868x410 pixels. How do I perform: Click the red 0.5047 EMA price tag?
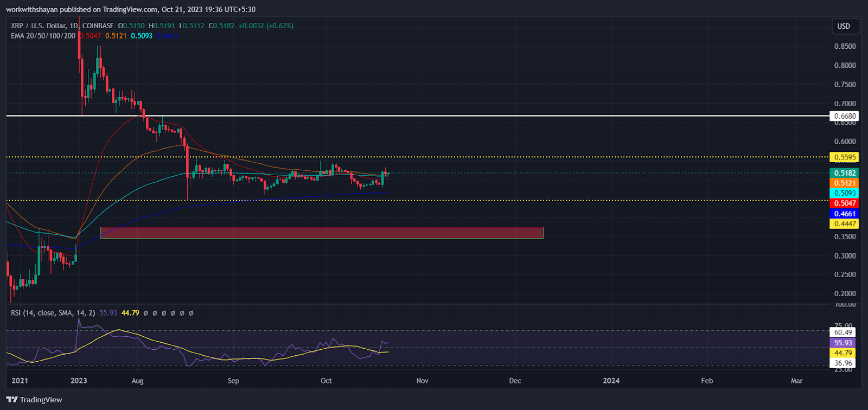click(x=845, y=203)
